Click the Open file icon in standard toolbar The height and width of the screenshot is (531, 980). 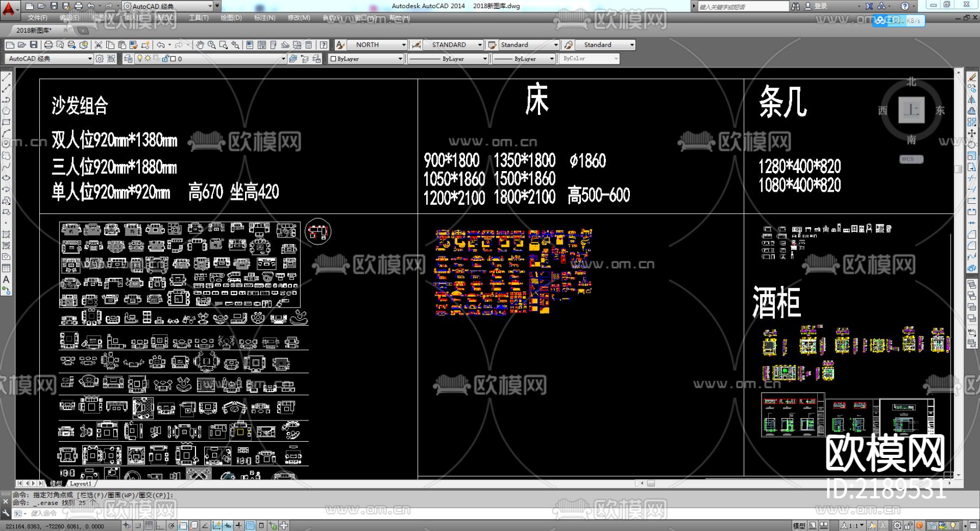22,45
